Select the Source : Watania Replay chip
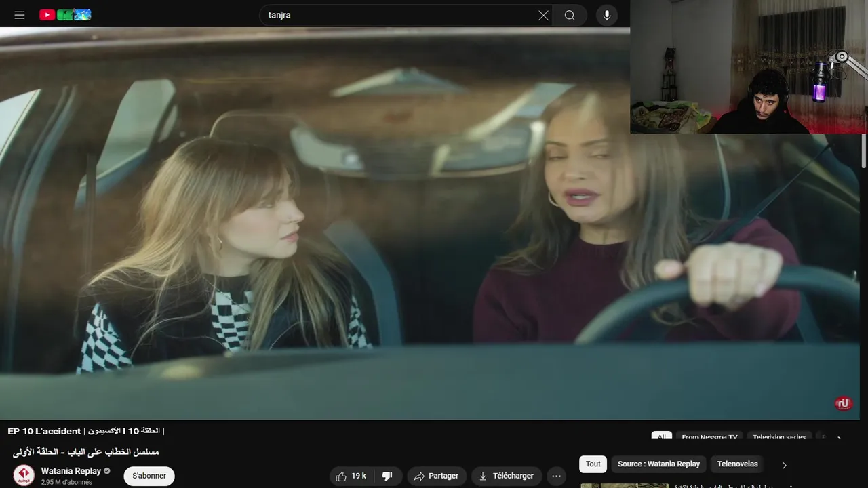The image size is (868, 488). pyautogui.click(x=658, y=464)
